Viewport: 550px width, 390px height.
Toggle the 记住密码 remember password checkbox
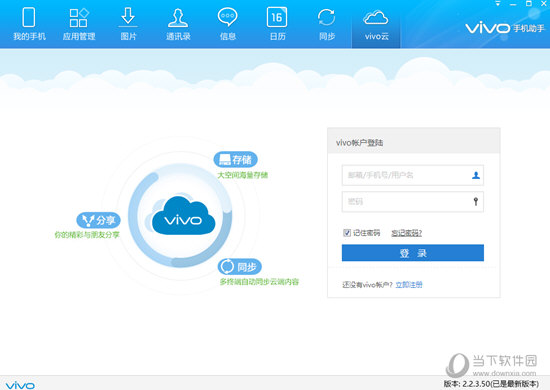point(347,233)
